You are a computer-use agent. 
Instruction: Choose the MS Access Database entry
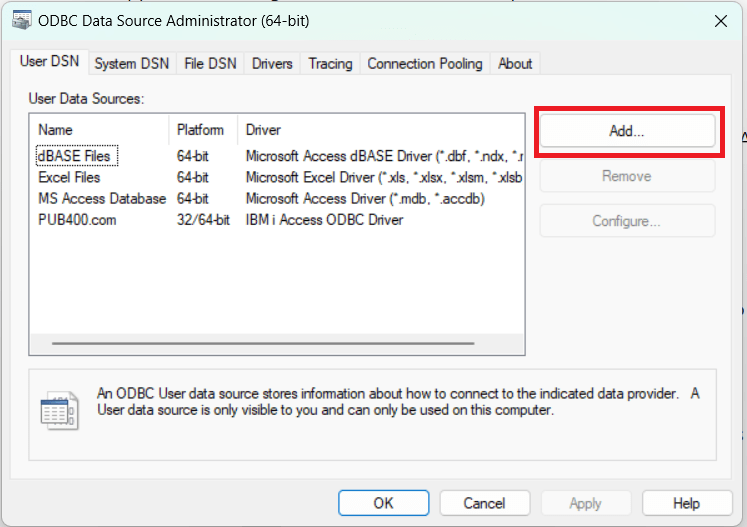[x=101, y=198]
